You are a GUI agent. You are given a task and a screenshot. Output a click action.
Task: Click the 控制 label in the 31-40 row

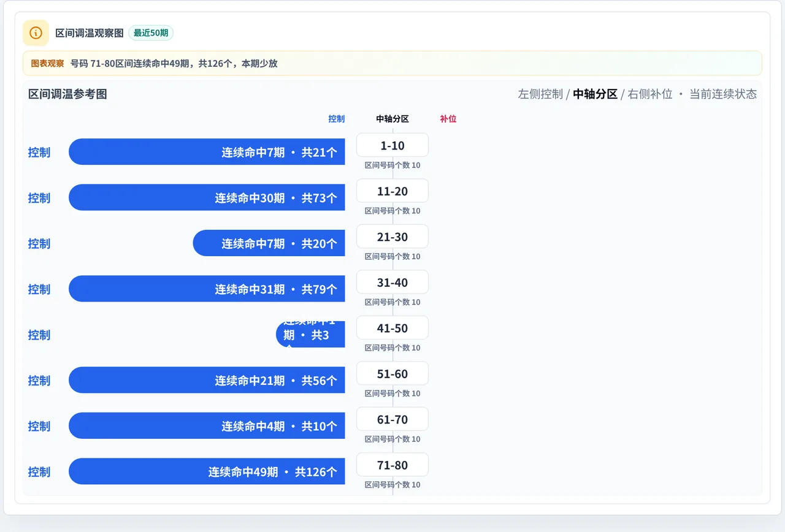click(x=39, y=289)
